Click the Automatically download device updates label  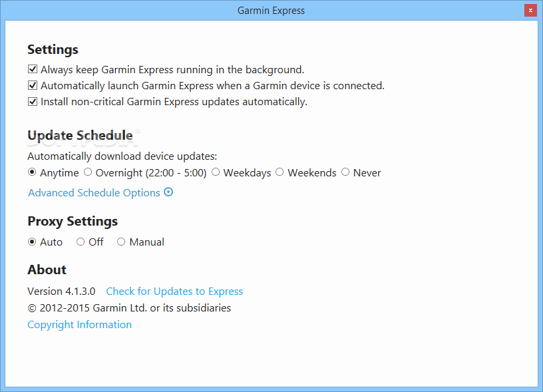pos(122,156)
